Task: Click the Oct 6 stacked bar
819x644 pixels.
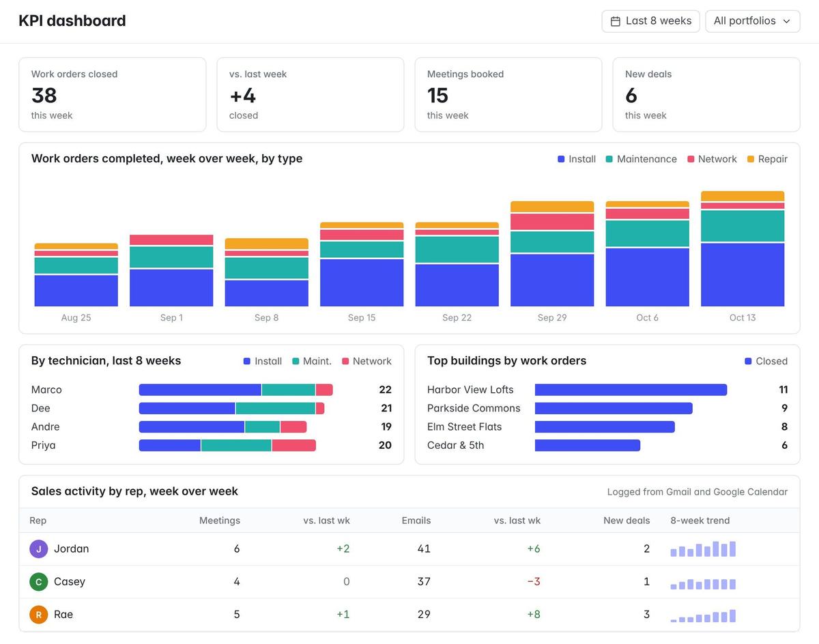Action: [x=648, y=254]
